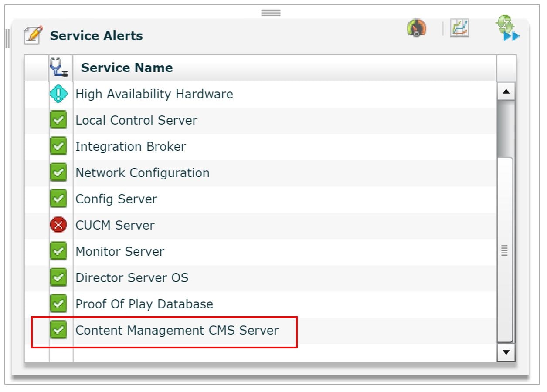Toggle the health icon for Network Configuration

pos(59,172)
